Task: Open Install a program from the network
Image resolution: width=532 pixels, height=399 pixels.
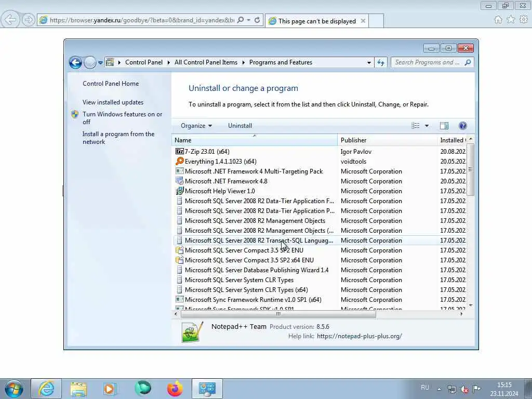Action: pyautogui.click(x=118, y=138)
